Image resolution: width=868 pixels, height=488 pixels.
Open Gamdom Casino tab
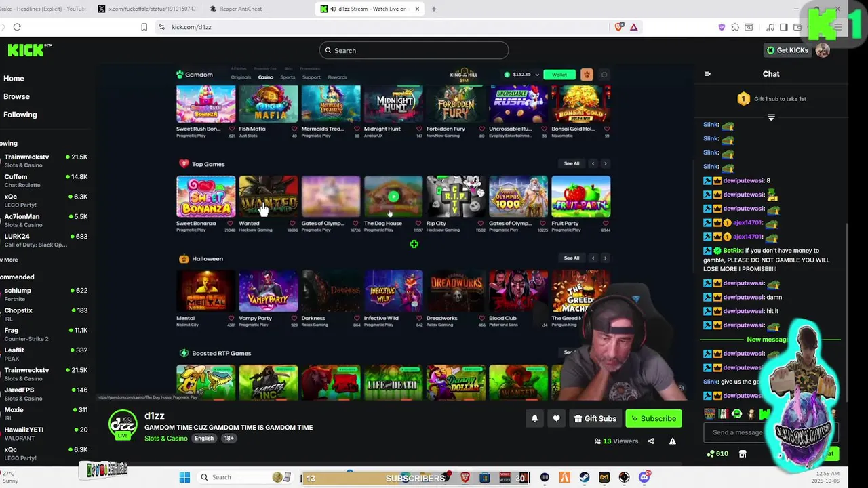(x=265, y=77)
